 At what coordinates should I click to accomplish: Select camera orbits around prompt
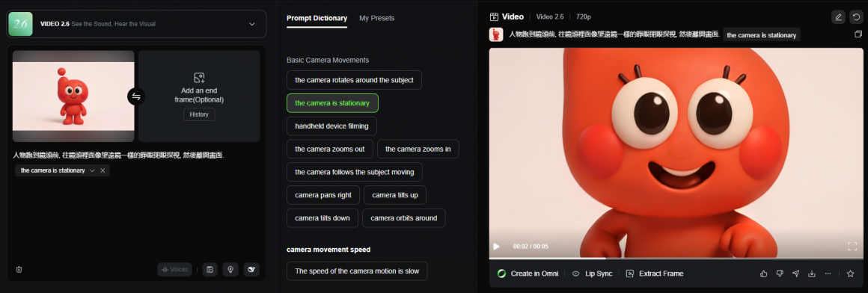tap(403, 218)
